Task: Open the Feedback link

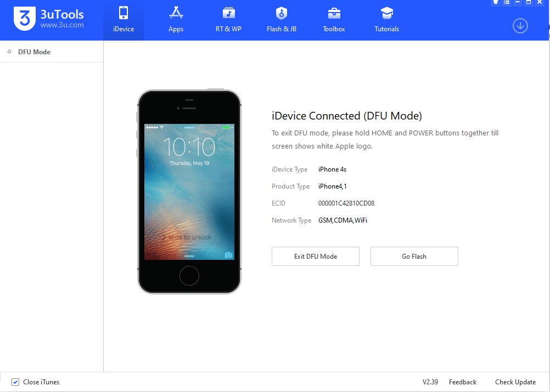Action: (x=463, y=382)
